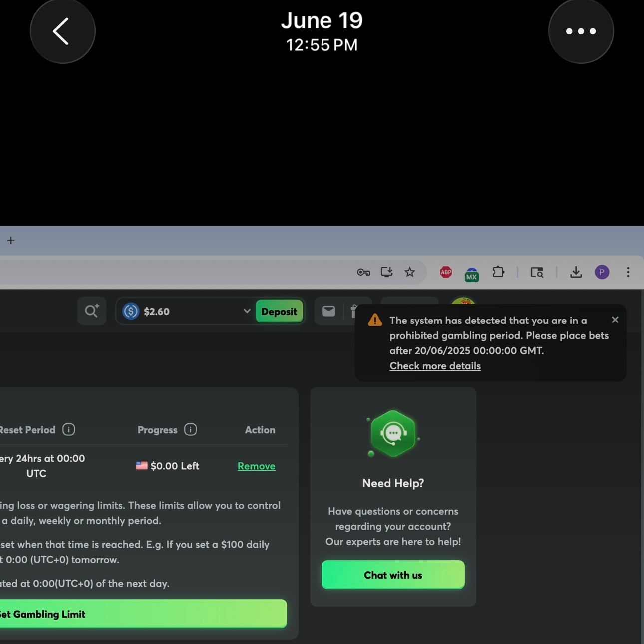The image size is (644, 644).
Task: Expand the $2.60 balance currency dropdown
Action: (247, 311)
